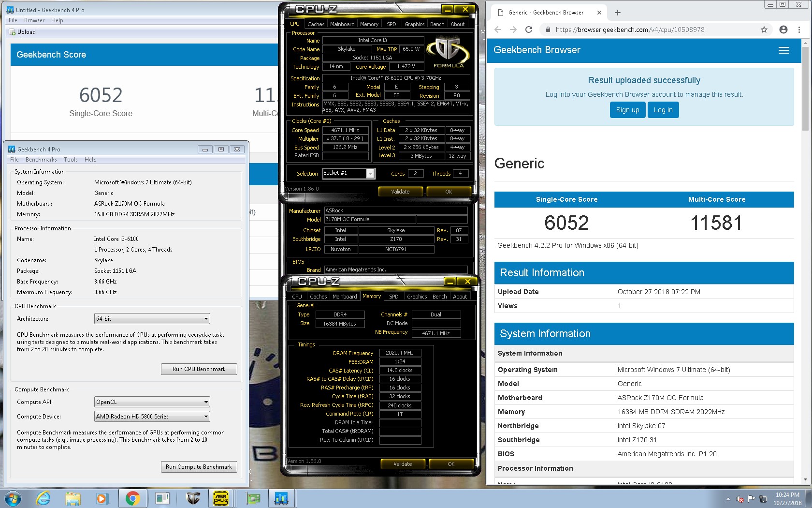Click the Sign up button
The image size is (812, 508).
[x=627, y=110]
